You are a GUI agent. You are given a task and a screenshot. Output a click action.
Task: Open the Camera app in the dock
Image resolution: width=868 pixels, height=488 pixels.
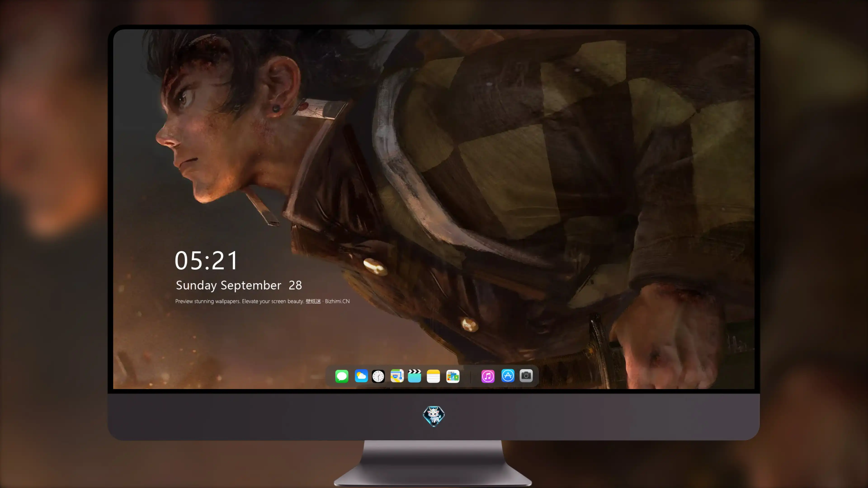tap(526, 375)
